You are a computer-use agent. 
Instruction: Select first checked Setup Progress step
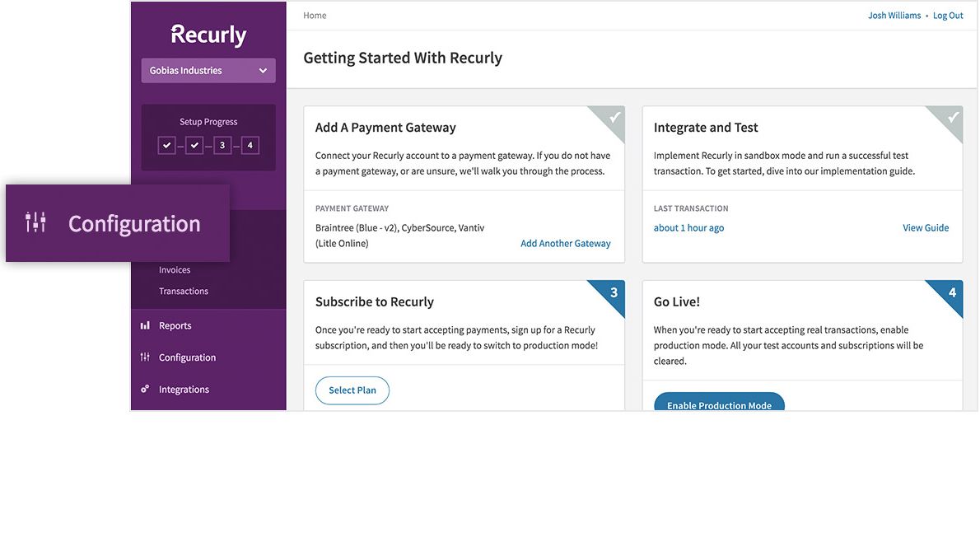167,146
